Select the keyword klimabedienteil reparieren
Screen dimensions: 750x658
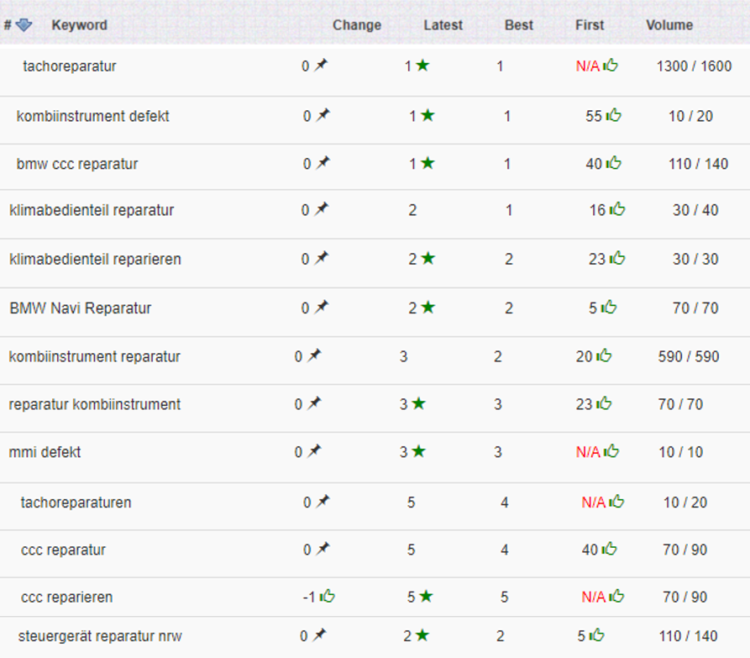(x=95, y=259)
